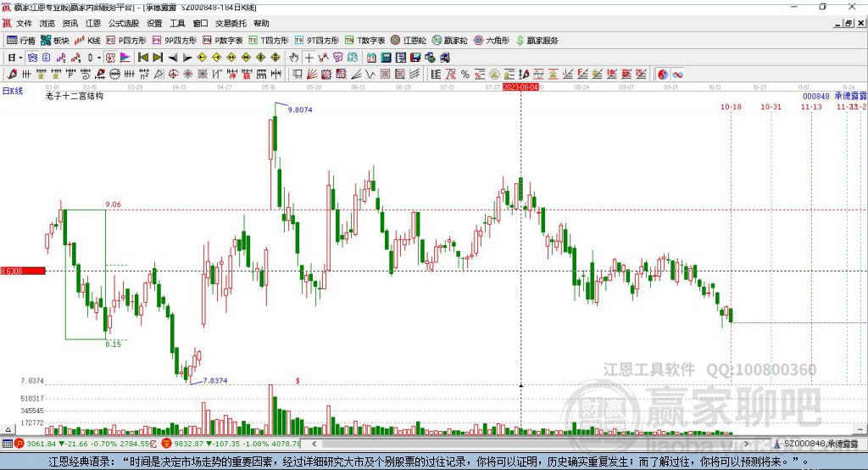Open the calculator icon
This screenshot has width=868, height=470.
387,58
